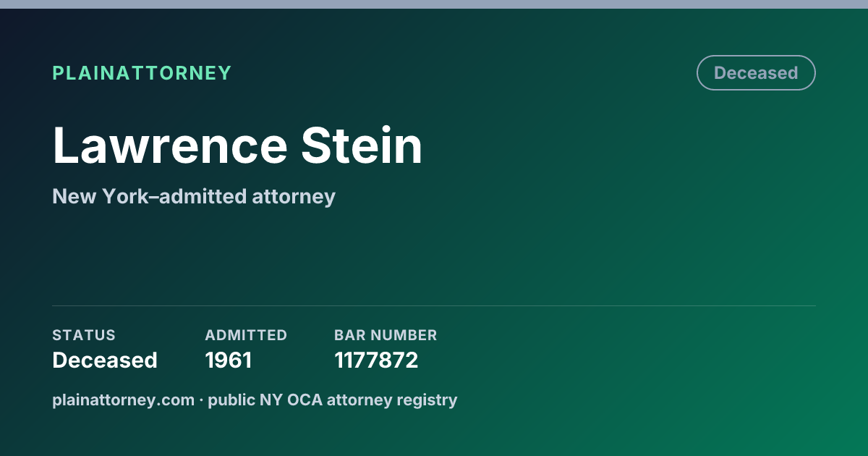
Task: Click the OCA abbreviation in footer
Action: [303, 400]
